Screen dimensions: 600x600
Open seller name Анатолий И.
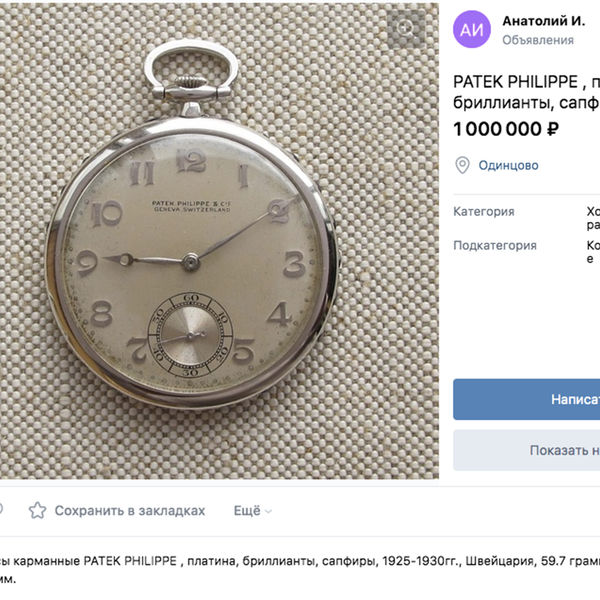click(544, 21)
